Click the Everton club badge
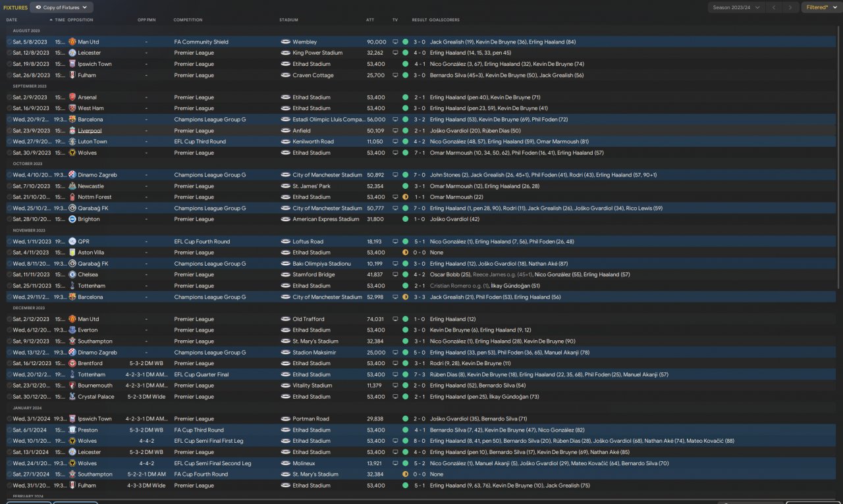This screenshot has height=504, width=843. [72, 330]
